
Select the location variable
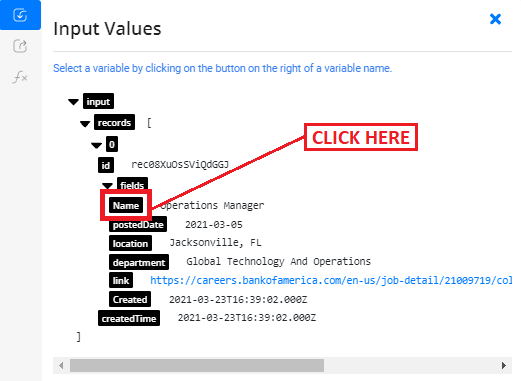pyautogui.click(x=130, y=243)
